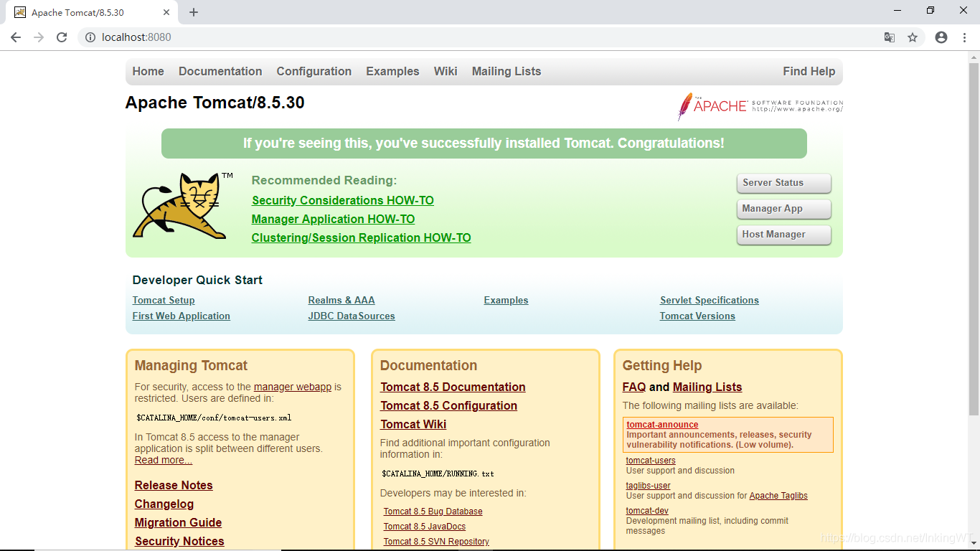Screen dimensions: 980x551
Task: Click Find Help in the navigation bar
Action: pos(809,72)
